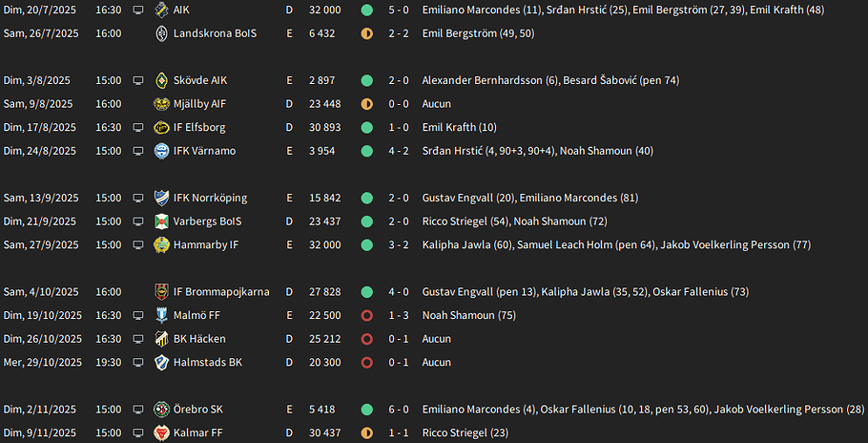Open the Mjällby AIF team name
868x443 pixels.
click(x=200, y=103)
